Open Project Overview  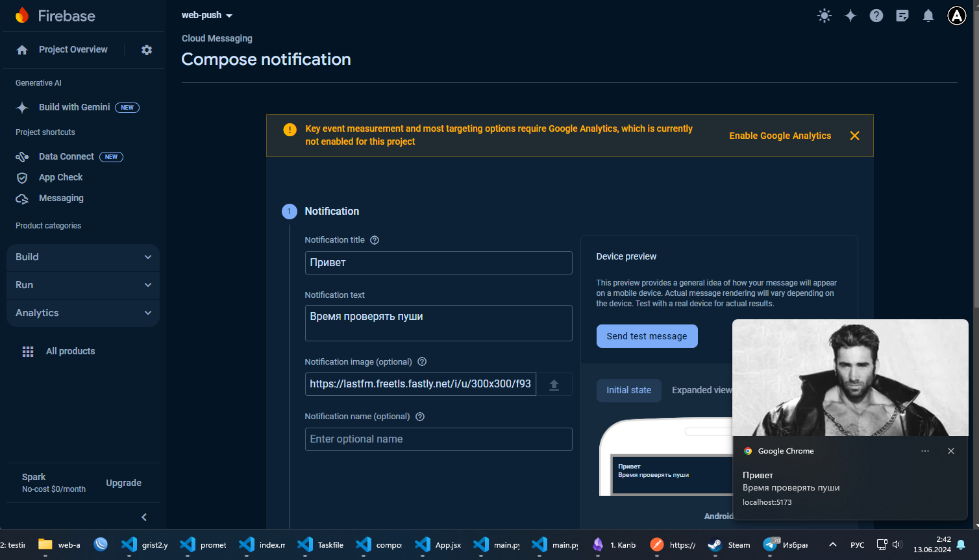tap(73, 50)
